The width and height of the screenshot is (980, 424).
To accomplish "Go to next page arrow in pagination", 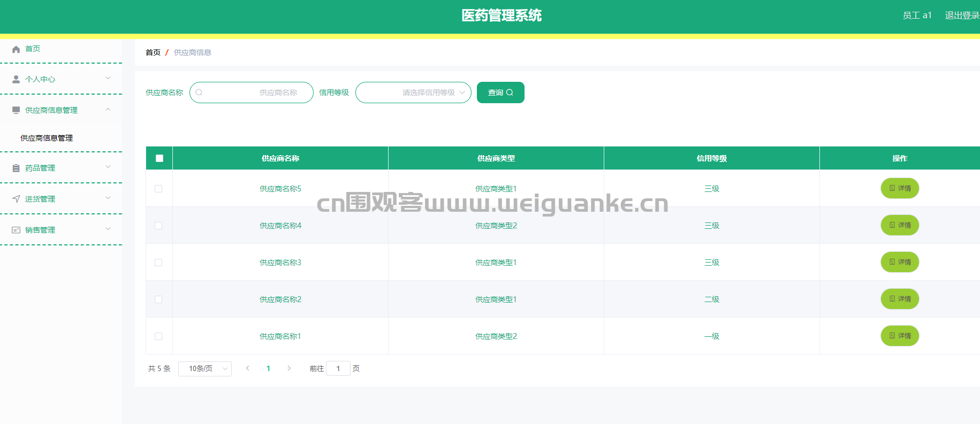I will point(289,368).
